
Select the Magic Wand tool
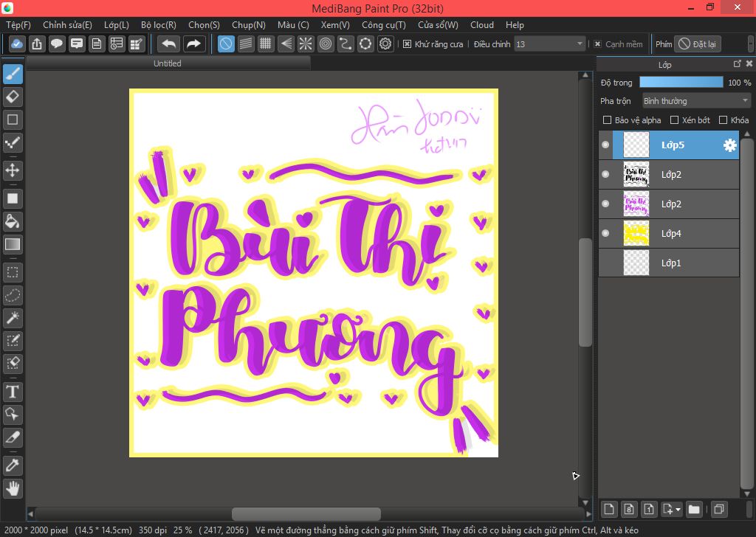pyautogui.click(x=13, y=318)
